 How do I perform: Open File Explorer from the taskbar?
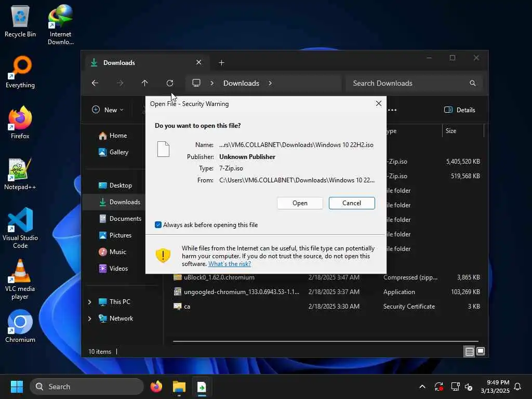click(x=179, y=387)
